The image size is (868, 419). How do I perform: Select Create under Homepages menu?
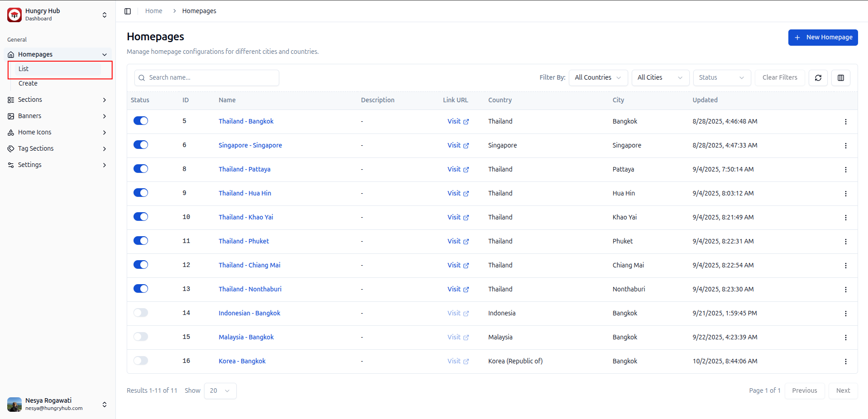coord(28,83)
